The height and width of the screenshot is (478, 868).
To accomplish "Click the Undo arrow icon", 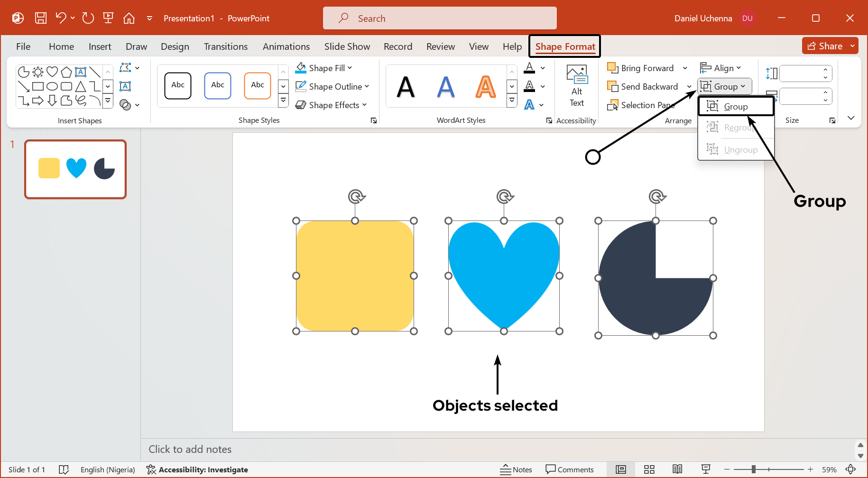I will [60, 18].
